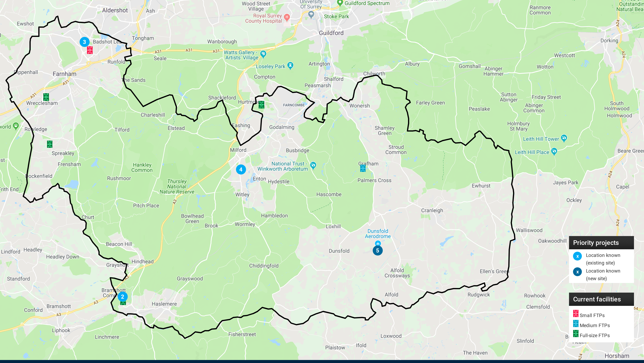
Task: Click the light blue existing-site legend swatch
Action: (577, 256)
